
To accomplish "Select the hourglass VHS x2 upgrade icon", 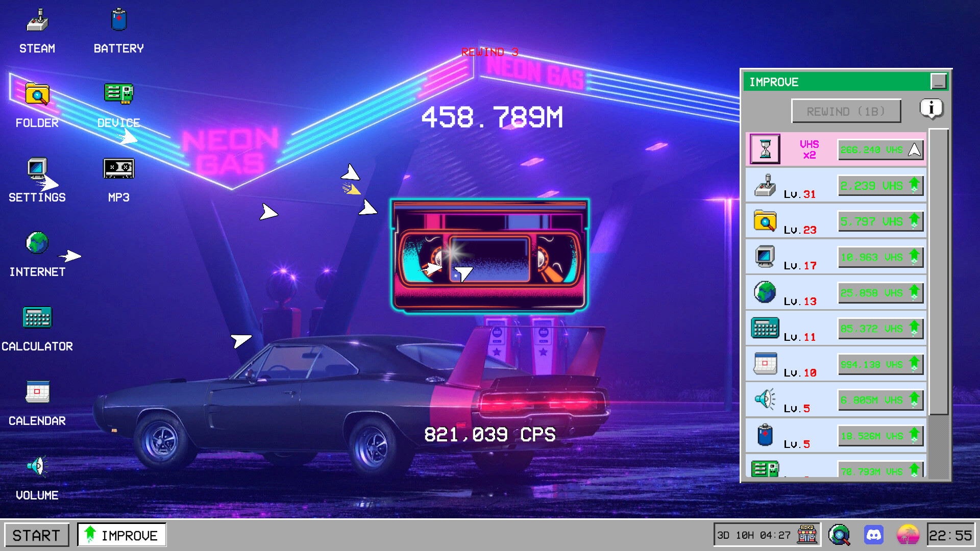I will point(764,149).
